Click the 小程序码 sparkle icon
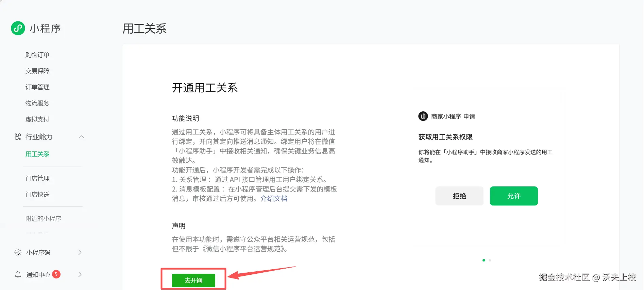This screenshot has height=290, width=644. 18,252
